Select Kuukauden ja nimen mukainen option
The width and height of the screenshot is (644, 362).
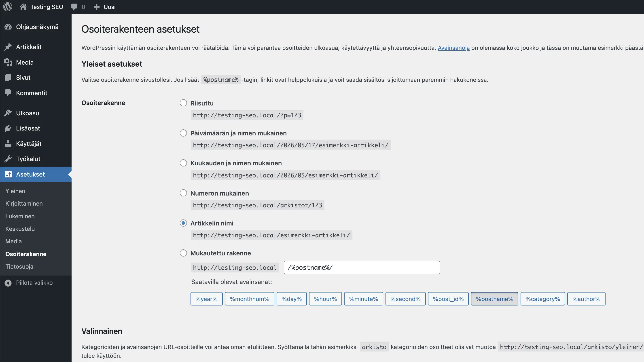point(183,163)
